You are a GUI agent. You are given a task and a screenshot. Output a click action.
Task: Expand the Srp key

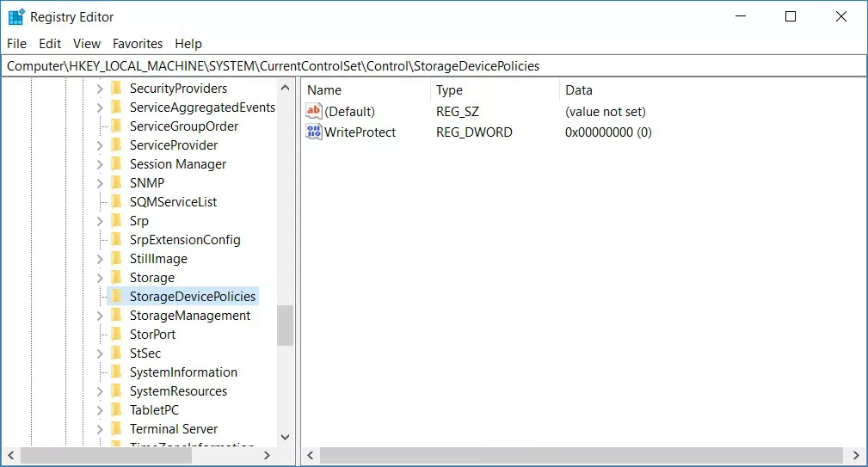[x=100, y=221]
